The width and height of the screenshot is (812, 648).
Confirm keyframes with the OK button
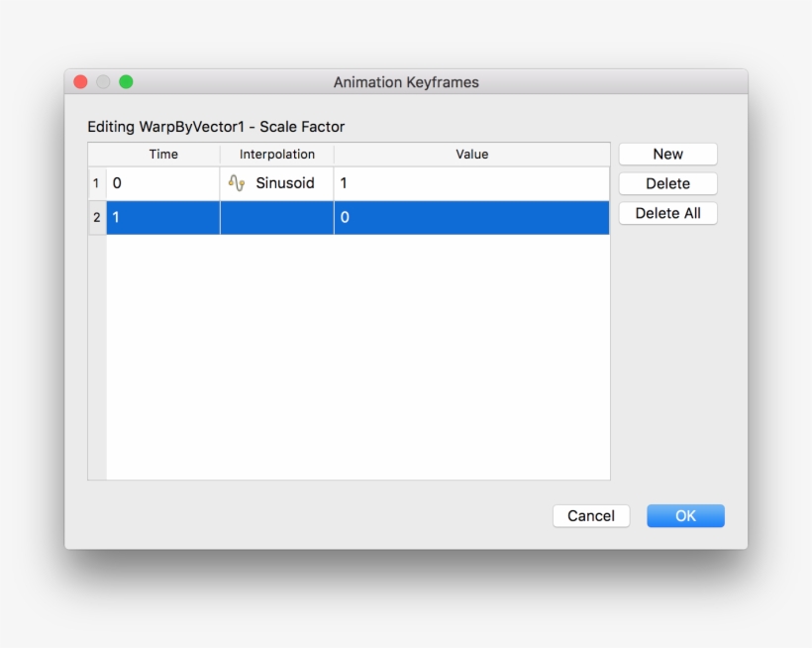click(x=685, y=515)
